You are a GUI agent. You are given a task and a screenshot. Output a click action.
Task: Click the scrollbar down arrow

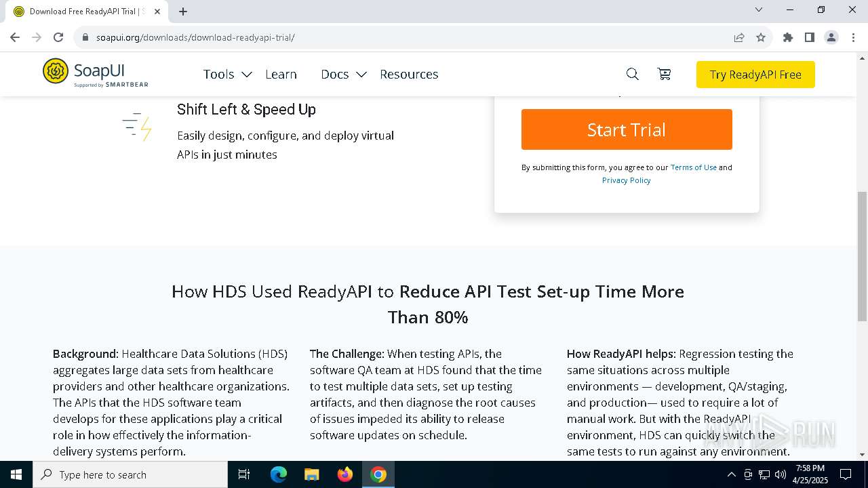(862, 455)
